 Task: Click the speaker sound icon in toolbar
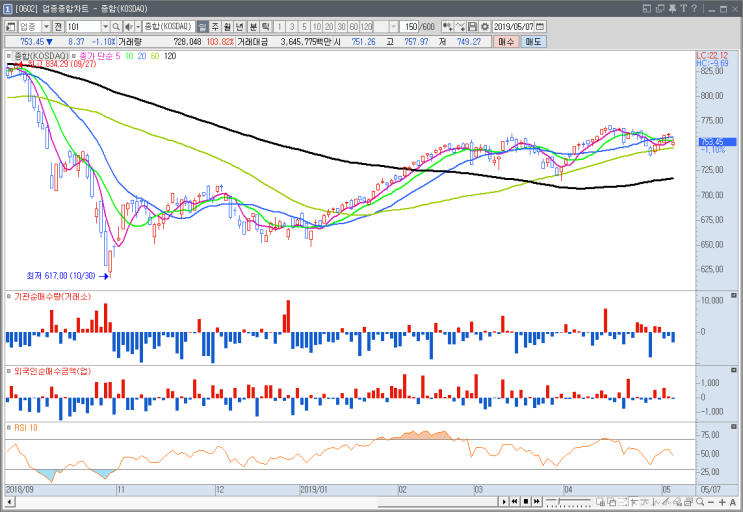coord(128,27)
